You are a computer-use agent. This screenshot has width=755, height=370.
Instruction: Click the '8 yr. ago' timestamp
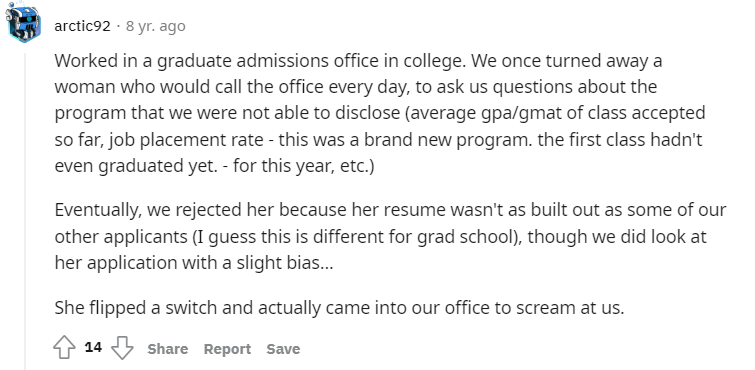pyautogui.click(x=156, y=26)
